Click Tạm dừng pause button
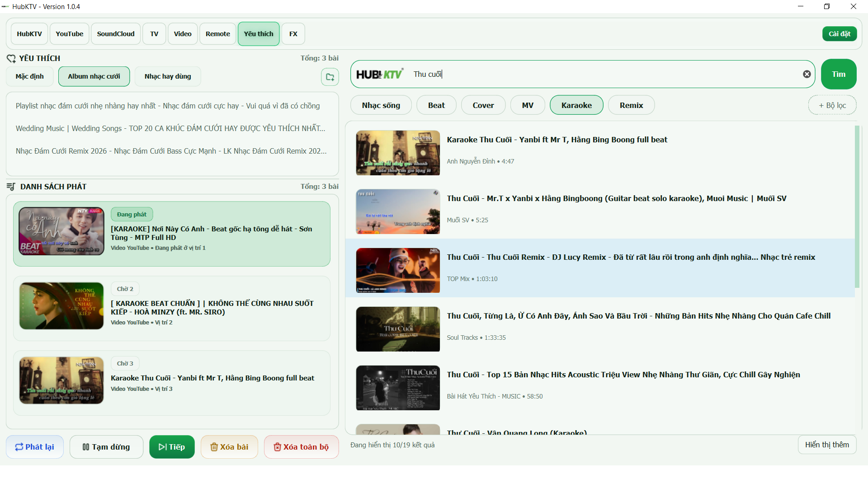The image size is (868, 488). tap(106, 447)
